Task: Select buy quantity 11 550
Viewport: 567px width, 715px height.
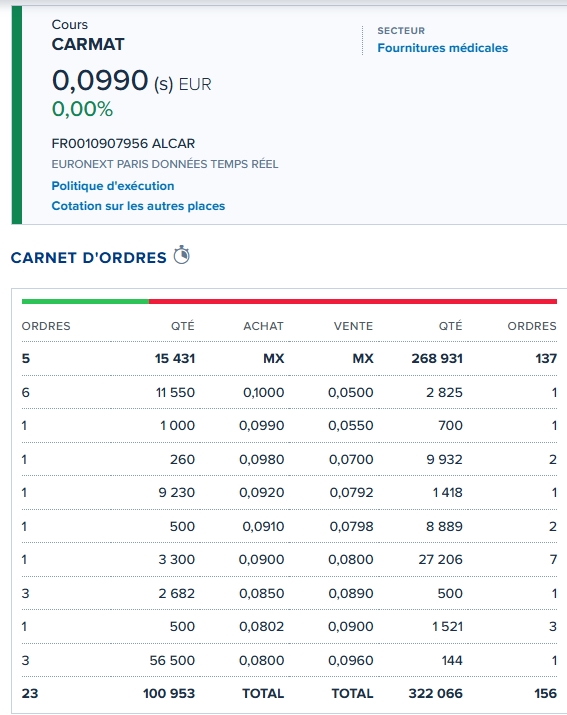Action: (x=175, y=392)
